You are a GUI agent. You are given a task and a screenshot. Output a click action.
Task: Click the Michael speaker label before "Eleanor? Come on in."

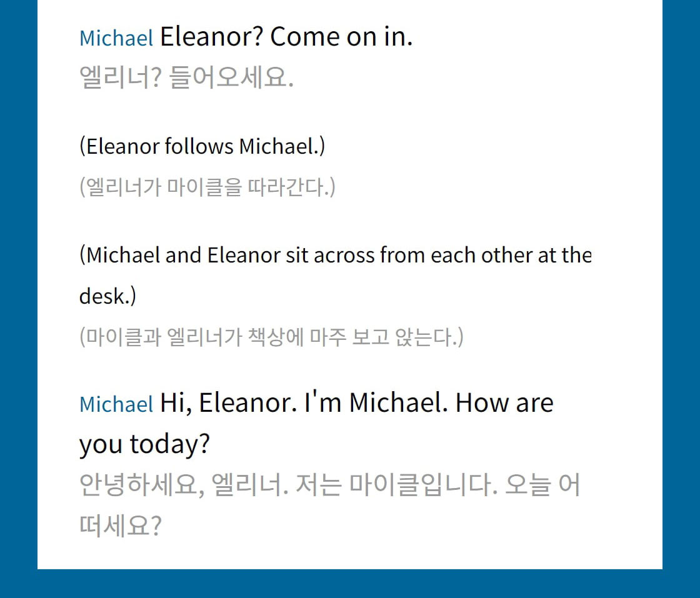[116, 39]
